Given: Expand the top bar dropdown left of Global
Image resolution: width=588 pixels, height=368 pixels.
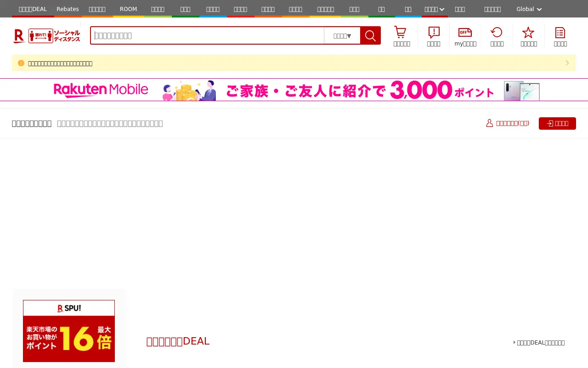Looking at the screenshot, I should (x=434, y=9).
